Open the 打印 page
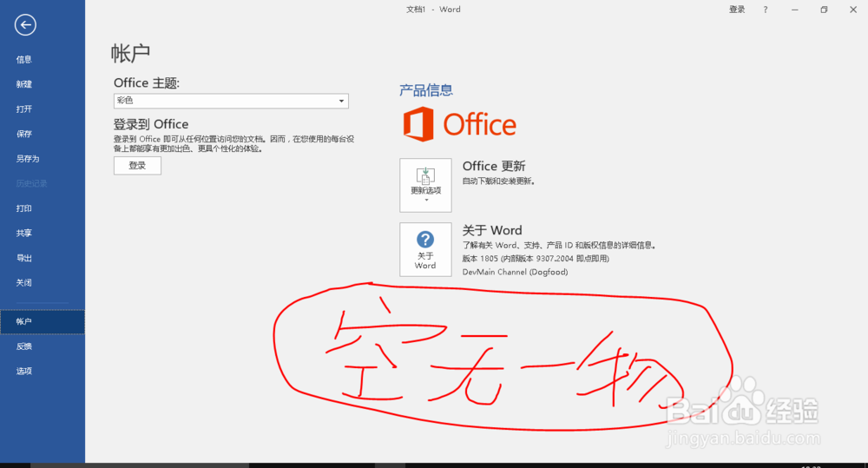 click(x=23, y=208)
